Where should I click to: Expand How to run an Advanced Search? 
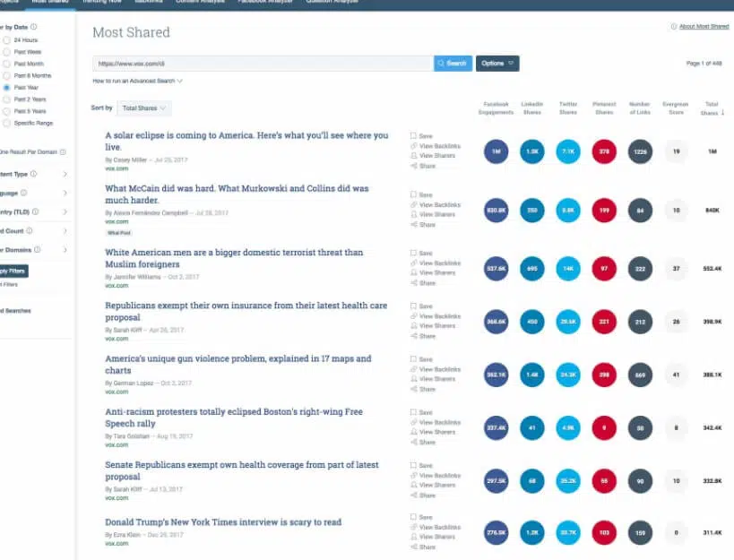click(137, 82)
